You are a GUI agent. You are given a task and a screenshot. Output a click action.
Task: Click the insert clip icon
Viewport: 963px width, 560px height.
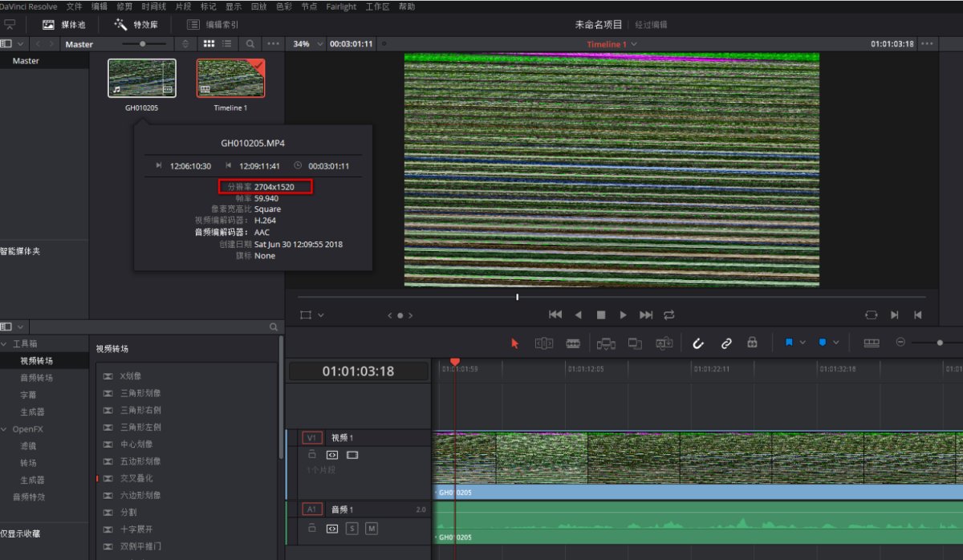pos(606,343)
